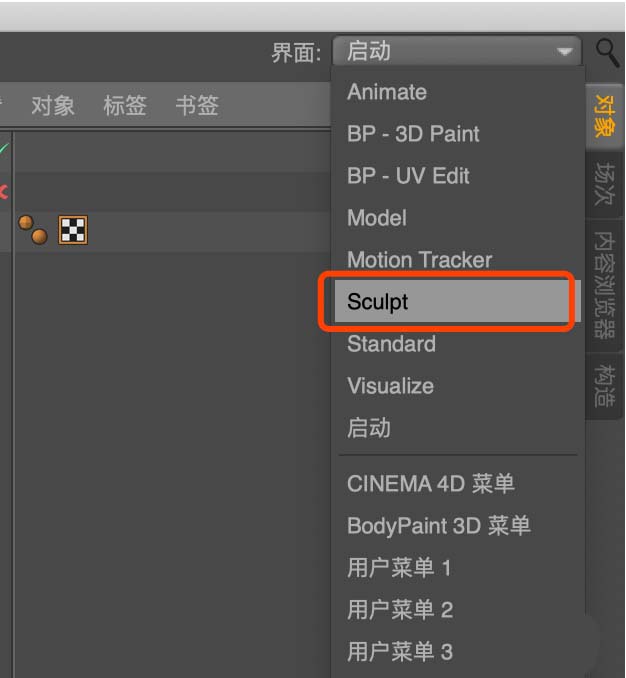
Task: Choose the Animate layout option
Action: [x=387, y=92]
